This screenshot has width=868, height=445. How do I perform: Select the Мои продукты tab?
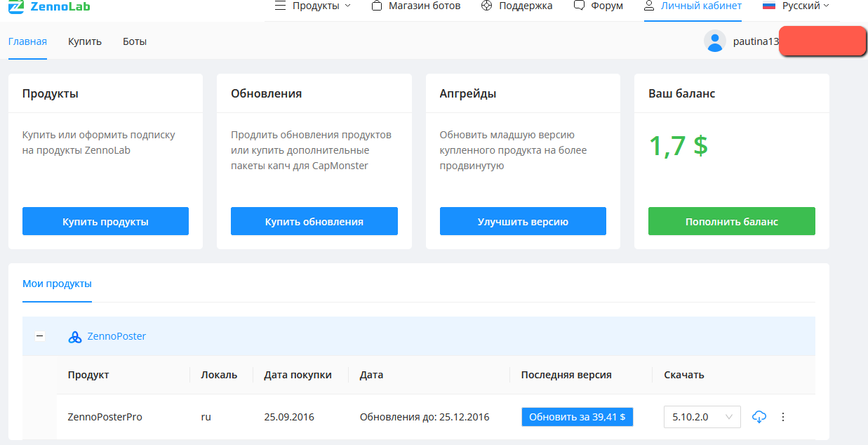(x=57, y=284)
